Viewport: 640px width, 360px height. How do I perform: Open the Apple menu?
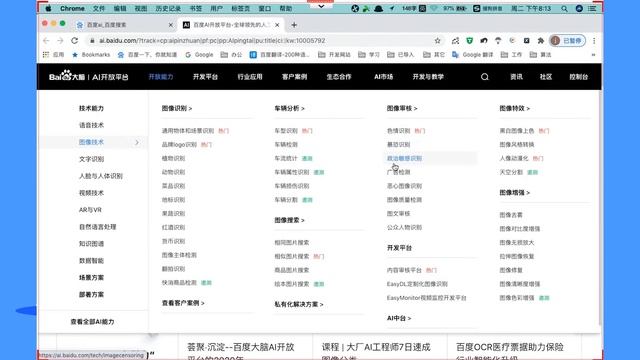coord(49,8)
